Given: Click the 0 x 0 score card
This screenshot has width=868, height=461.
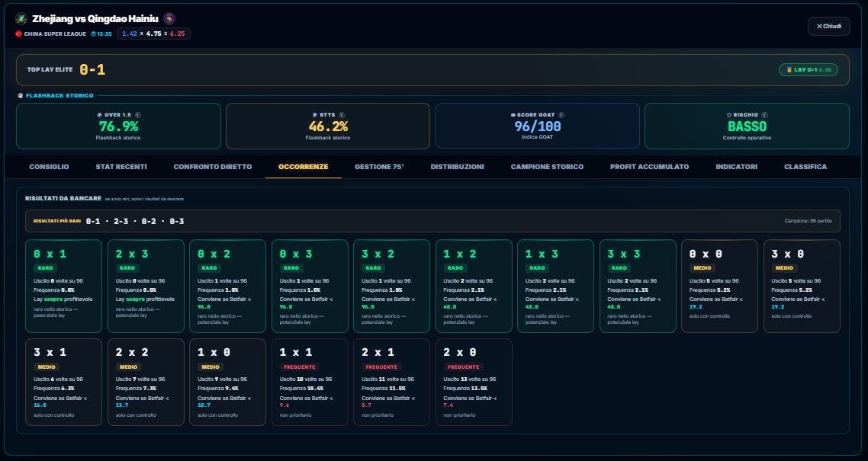Looking at the screenshot, I should click(719, 287).
